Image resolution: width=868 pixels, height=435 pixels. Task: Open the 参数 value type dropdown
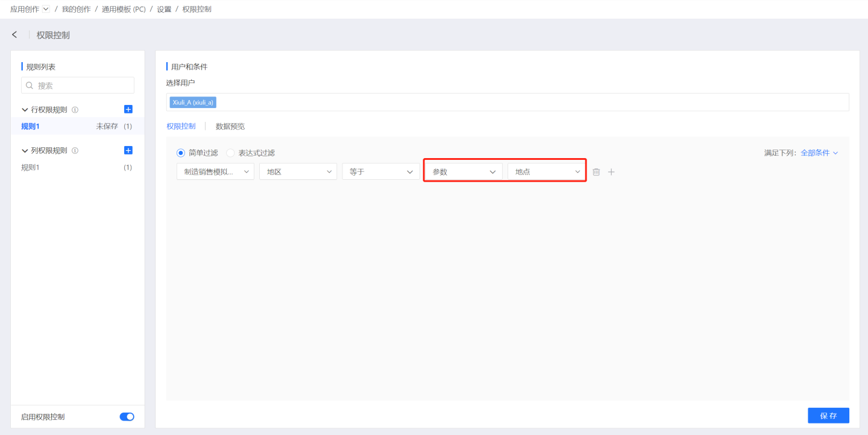click(x=464, y=172)
